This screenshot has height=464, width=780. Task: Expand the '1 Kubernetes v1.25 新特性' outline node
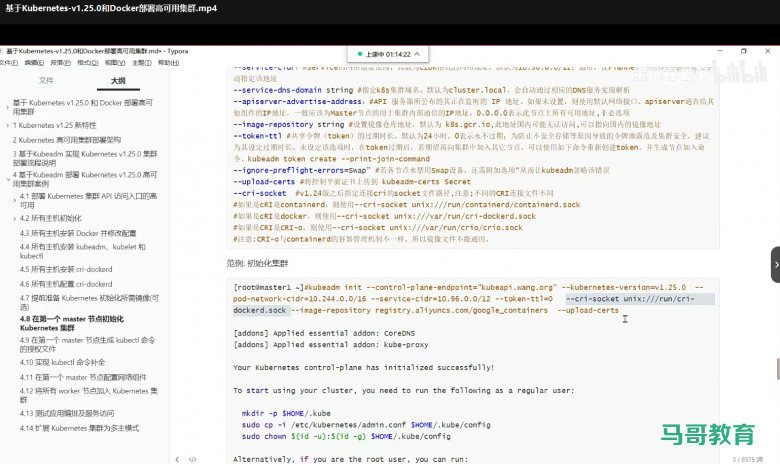[7, 125]
